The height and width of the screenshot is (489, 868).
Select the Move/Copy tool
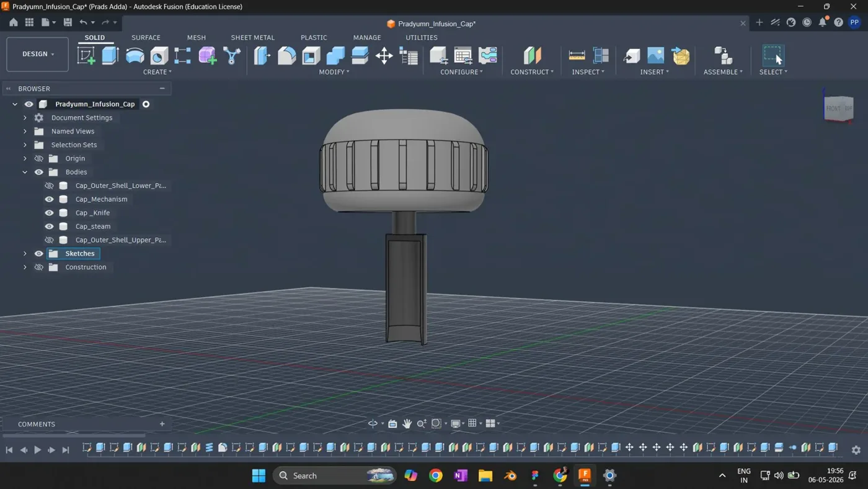[384, 55]
